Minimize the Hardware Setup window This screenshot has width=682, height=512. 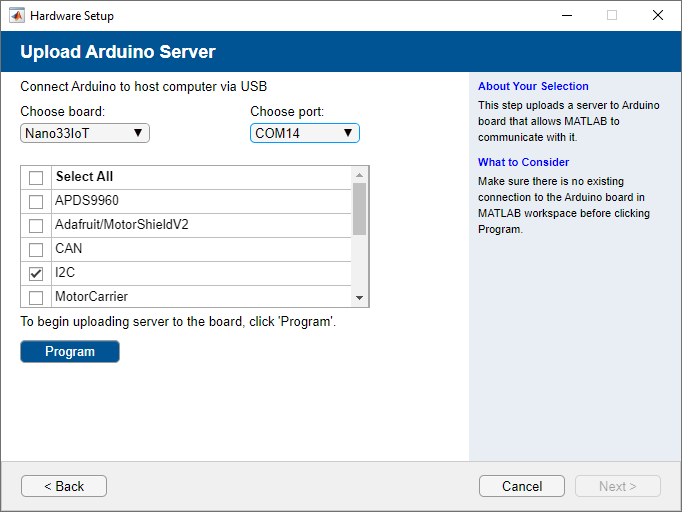(x=566, y=15)
